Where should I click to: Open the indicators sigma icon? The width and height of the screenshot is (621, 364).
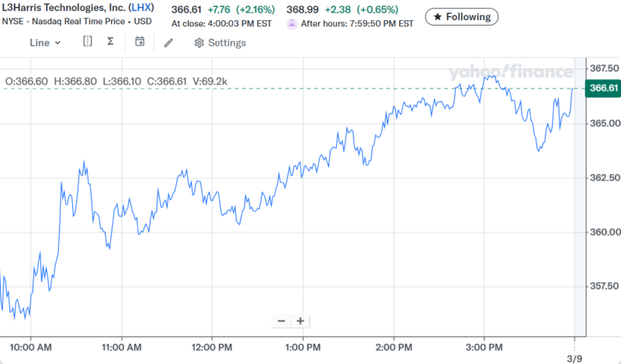click(x=110, y=42)
